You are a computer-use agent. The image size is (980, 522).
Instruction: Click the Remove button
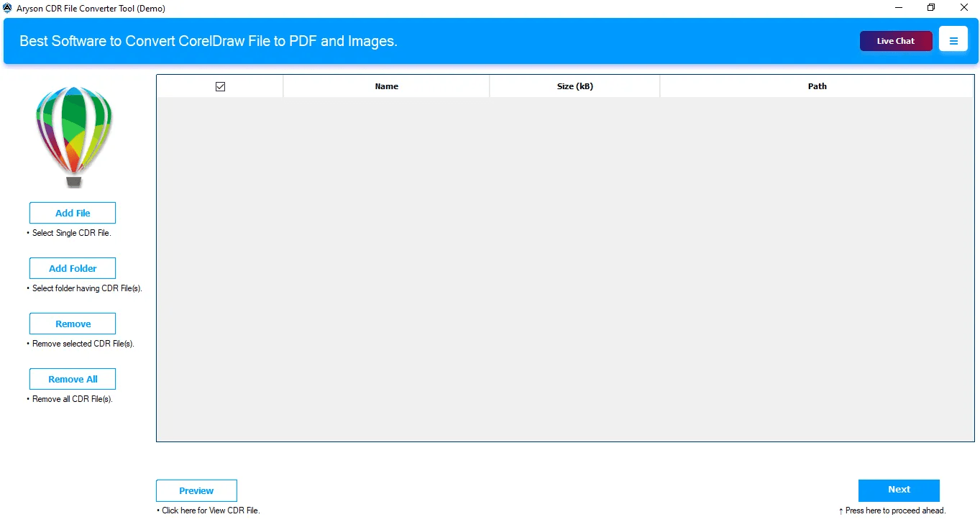73,324
